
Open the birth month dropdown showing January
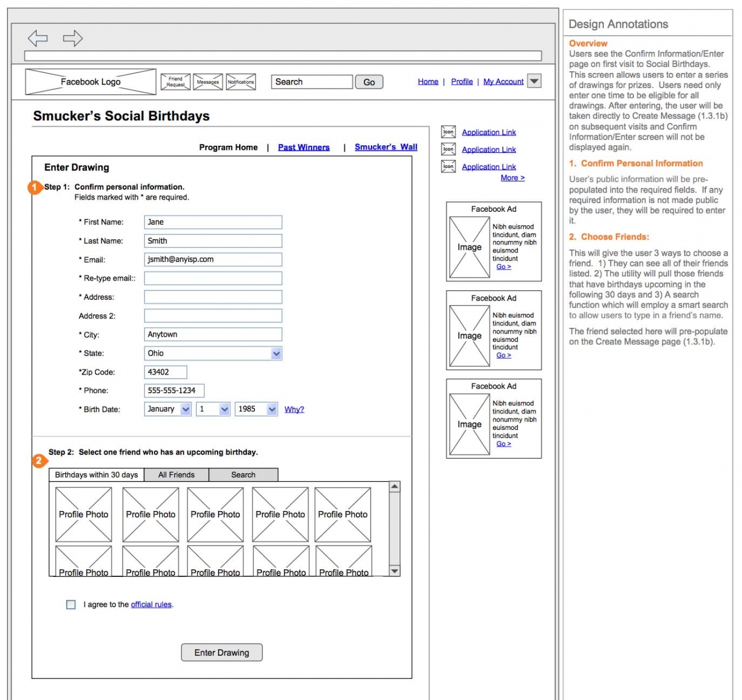(x=168, y=409)
